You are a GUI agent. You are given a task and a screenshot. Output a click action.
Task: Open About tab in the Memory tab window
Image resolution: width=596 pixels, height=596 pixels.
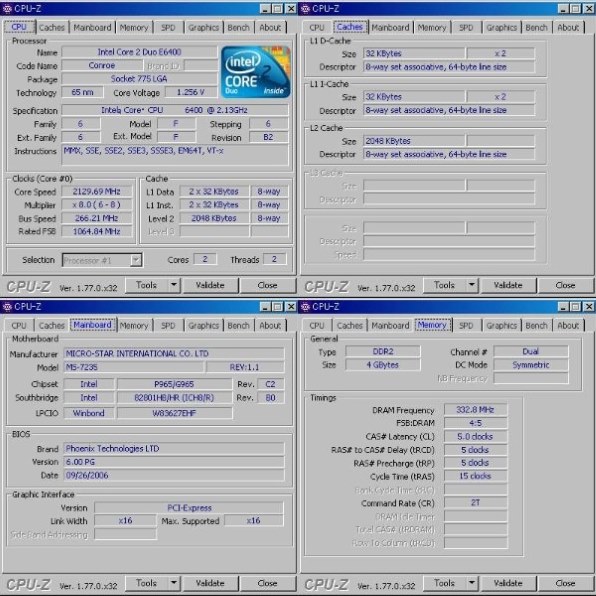click(568, 325)
